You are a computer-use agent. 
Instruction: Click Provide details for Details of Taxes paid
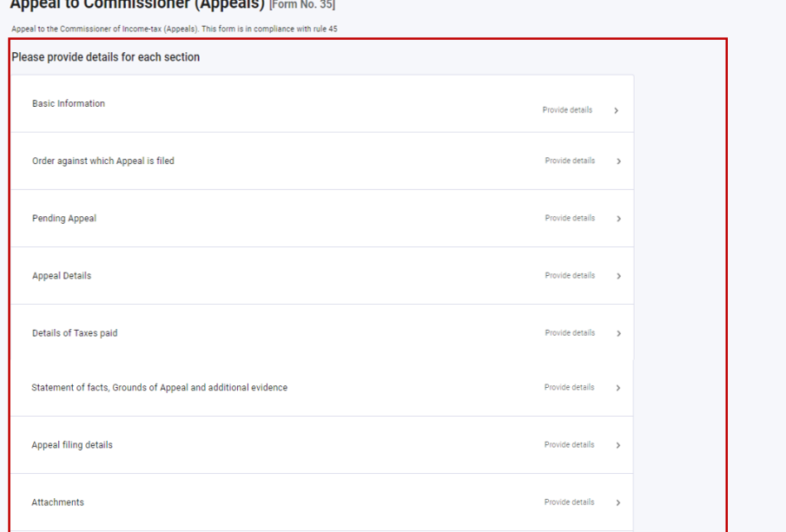point(570,332)
